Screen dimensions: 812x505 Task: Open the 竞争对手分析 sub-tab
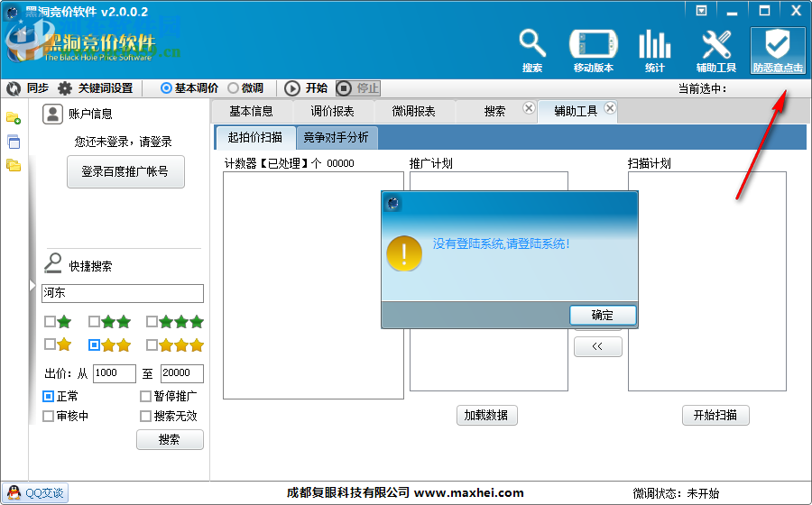pos(337,138)
